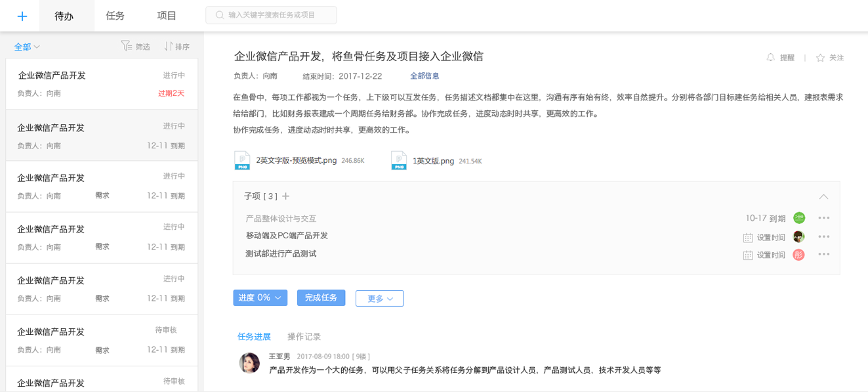Focus the keyword search input field
868x392 pixels.
[271, 15]
